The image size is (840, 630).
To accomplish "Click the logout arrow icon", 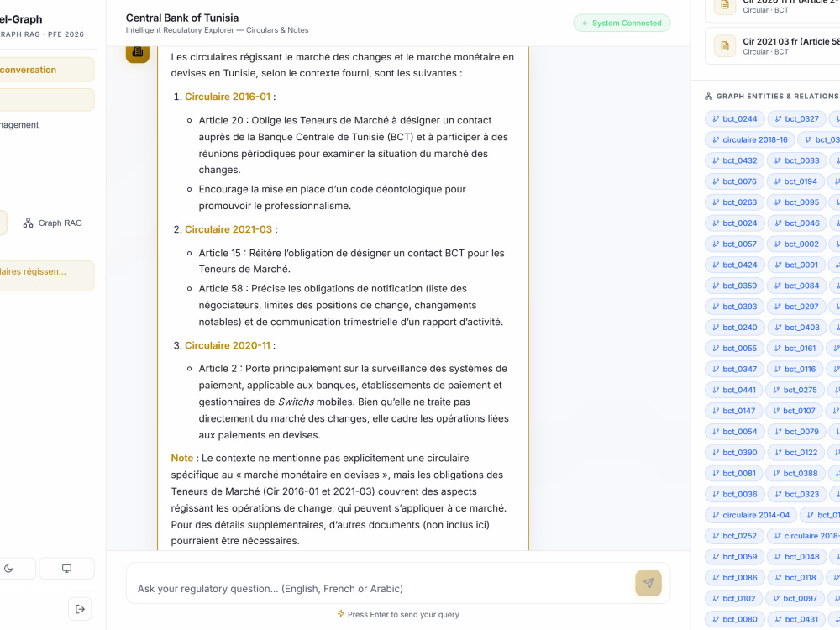I will [x=80, y=609].
